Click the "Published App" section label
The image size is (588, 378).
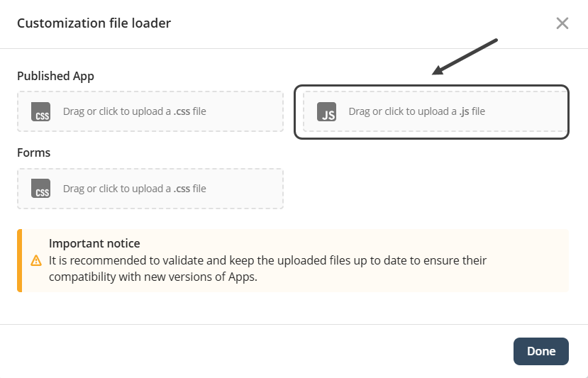tap(55, 76)
